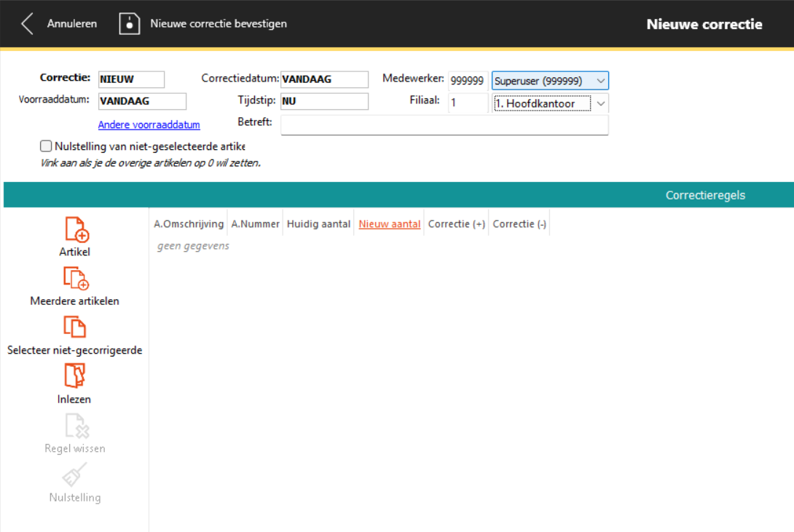
Task: Select the Huidig aantal column header
Action: [x=318, y=224]
